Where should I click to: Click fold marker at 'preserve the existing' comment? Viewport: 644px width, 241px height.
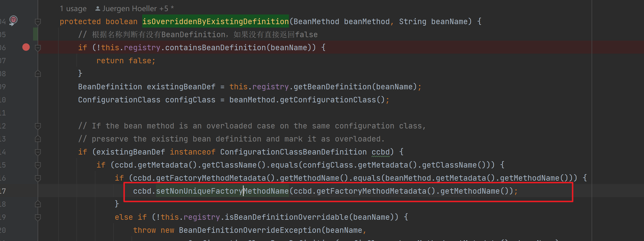[38, 139]
